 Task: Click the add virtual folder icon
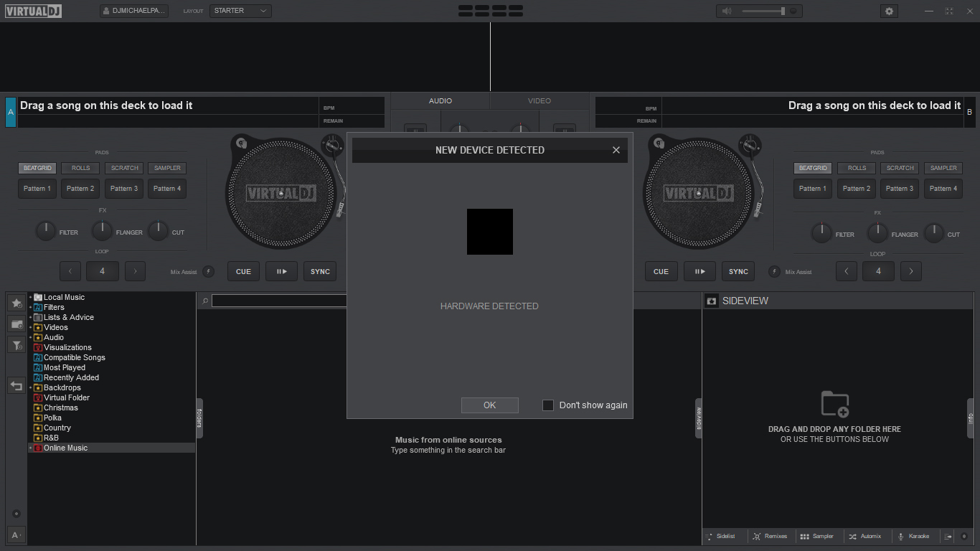(x=17, y=324)
